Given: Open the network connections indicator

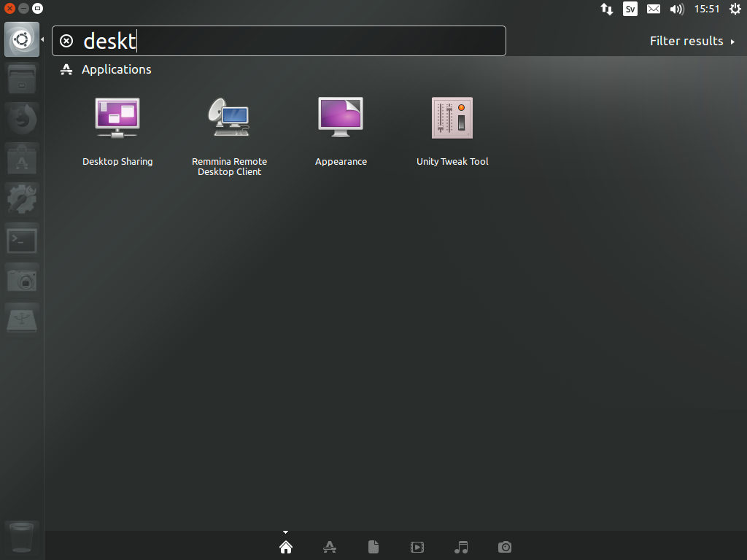Looking at the screenshot, I should pyautogui.click(x=606, y=9).
